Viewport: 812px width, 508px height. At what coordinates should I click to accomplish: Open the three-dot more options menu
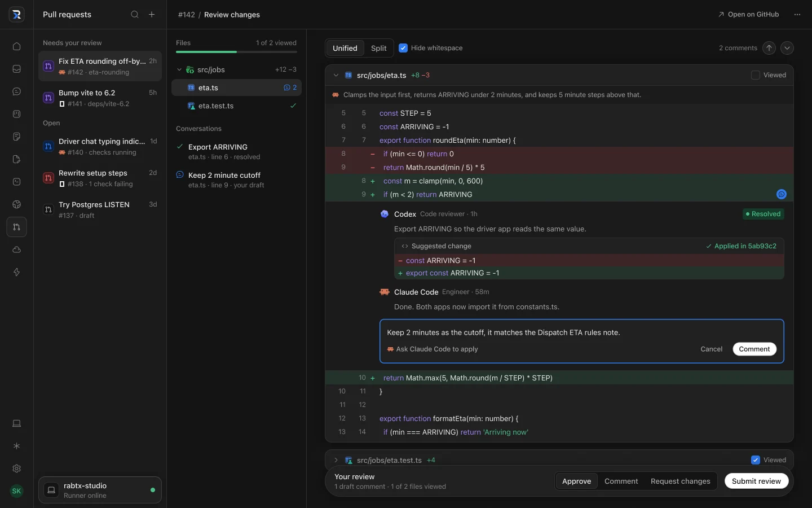(x=797, y=15)
